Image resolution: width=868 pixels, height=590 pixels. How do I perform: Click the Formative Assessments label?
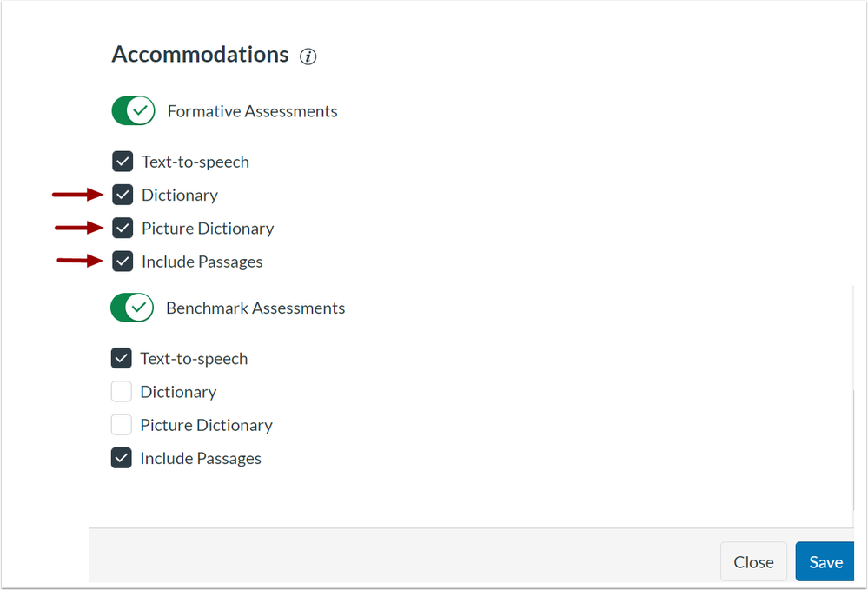point(253,111)
